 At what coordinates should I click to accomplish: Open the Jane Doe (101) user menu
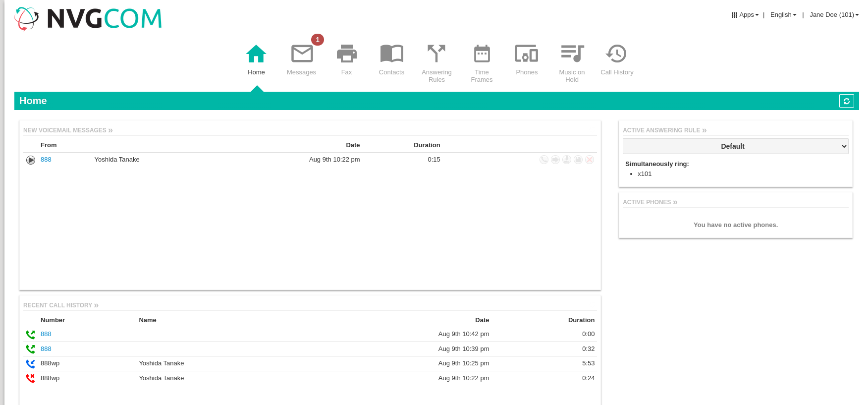point(834,15)
